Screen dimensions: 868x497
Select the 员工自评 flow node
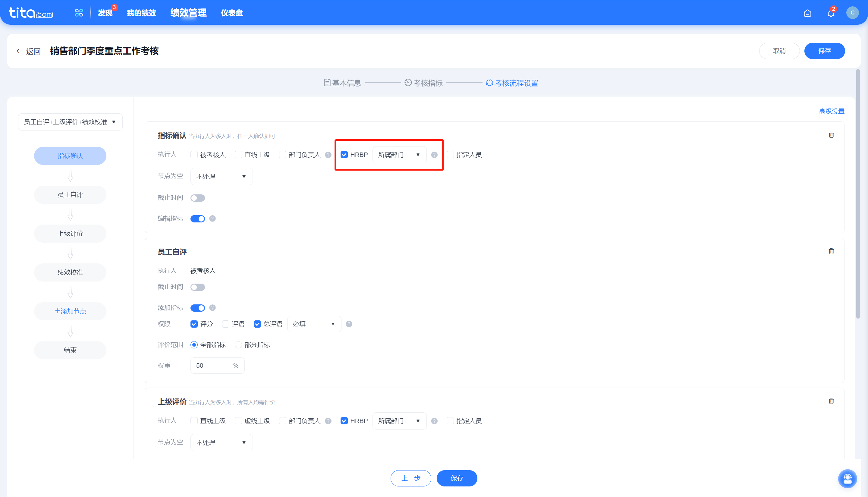tap(70, 195)
